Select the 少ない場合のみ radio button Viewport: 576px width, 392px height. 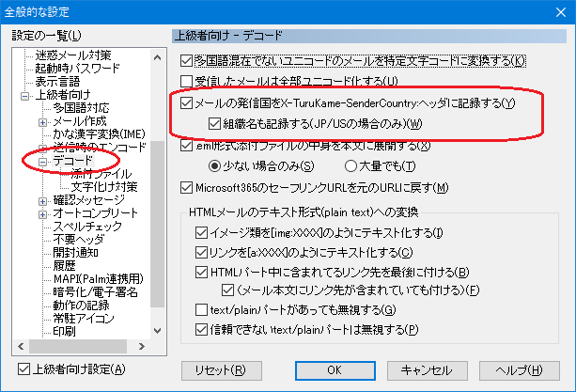point(214,166)
